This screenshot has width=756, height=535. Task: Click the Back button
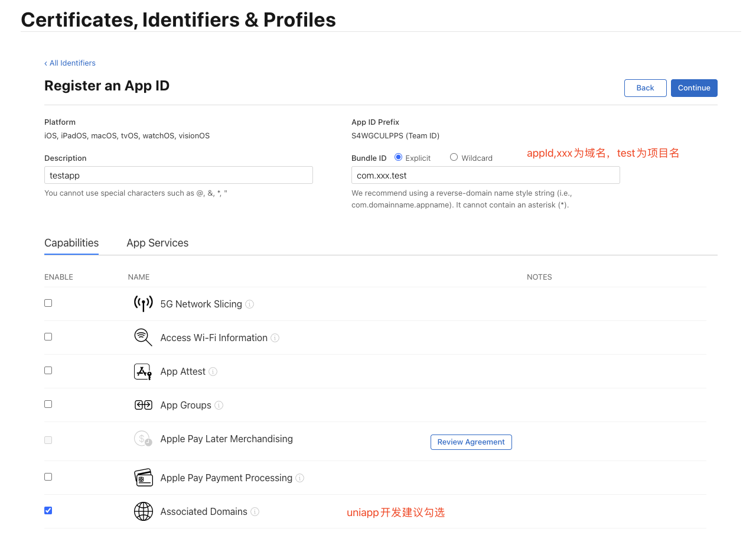646,88
